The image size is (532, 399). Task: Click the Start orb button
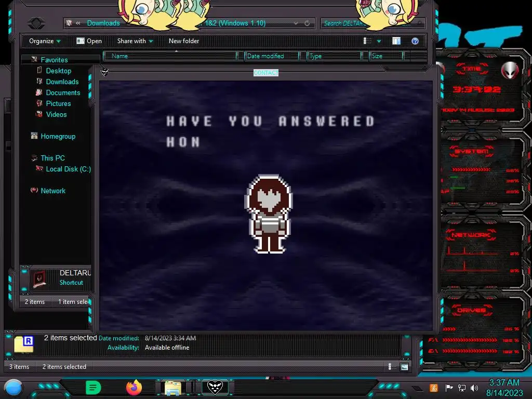[x=14, y=388]
